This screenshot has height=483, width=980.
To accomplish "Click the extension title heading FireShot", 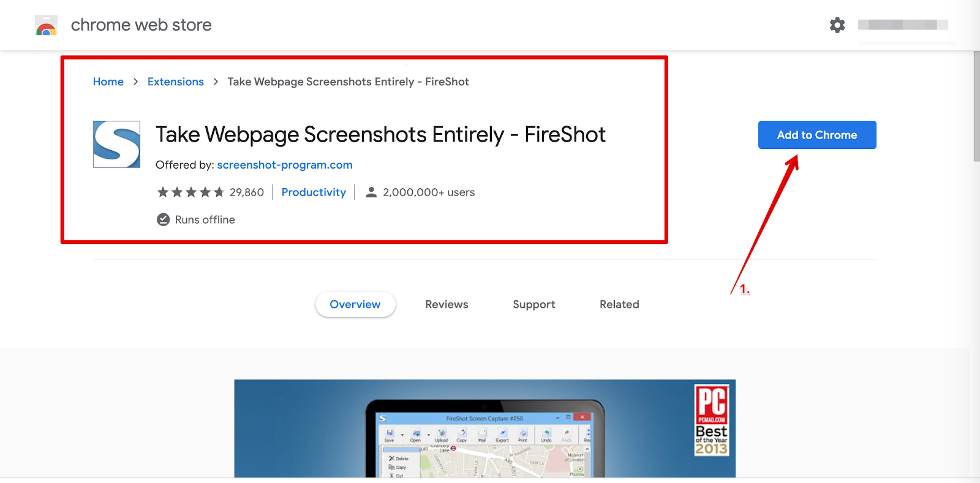I will (x=380, y=134).
